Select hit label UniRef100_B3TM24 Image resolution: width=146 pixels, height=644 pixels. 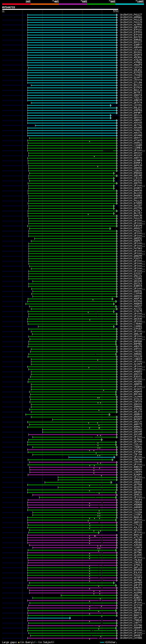click(131, 87)
